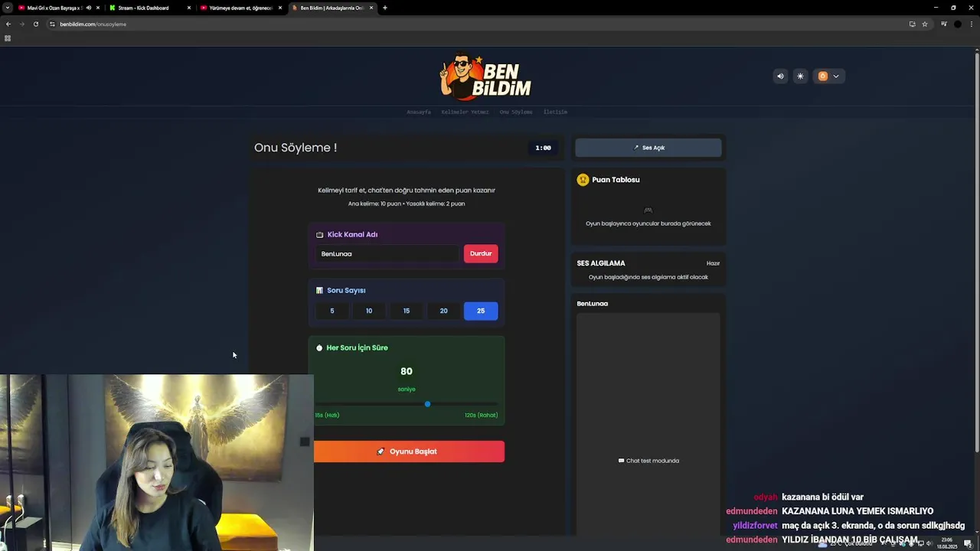Open the tab search dropdown arrow

[x=7, y=8]
